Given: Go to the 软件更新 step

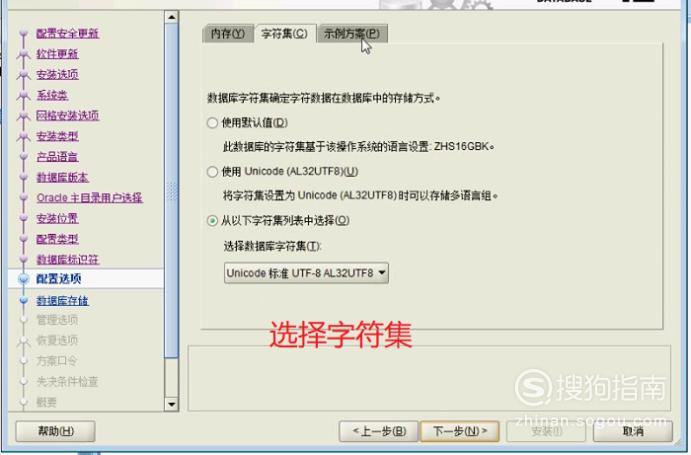Looking at the screenshot, I should point(57,54).
